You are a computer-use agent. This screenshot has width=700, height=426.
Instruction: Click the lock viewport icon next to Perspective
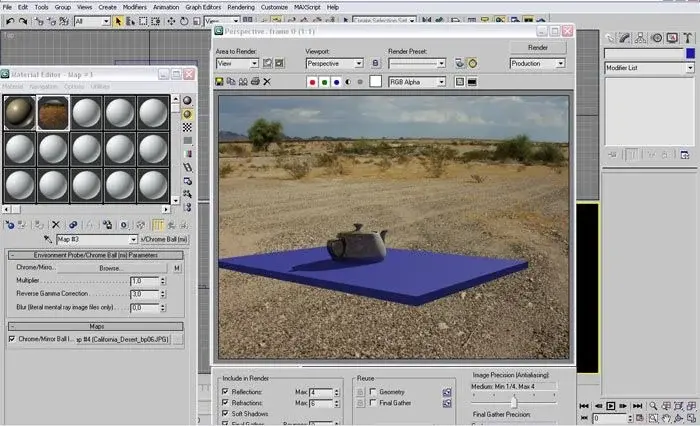click(x=375, y=63)
